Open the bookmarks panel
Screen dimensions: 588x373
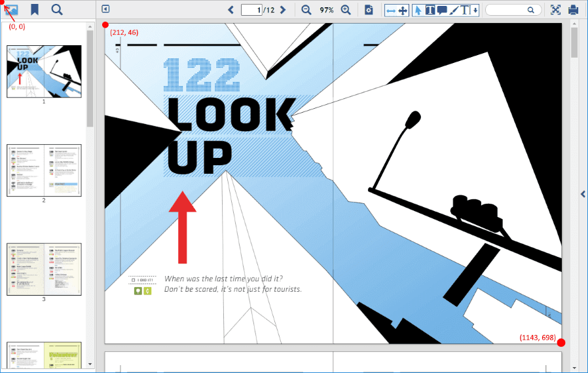pos(35,10)
